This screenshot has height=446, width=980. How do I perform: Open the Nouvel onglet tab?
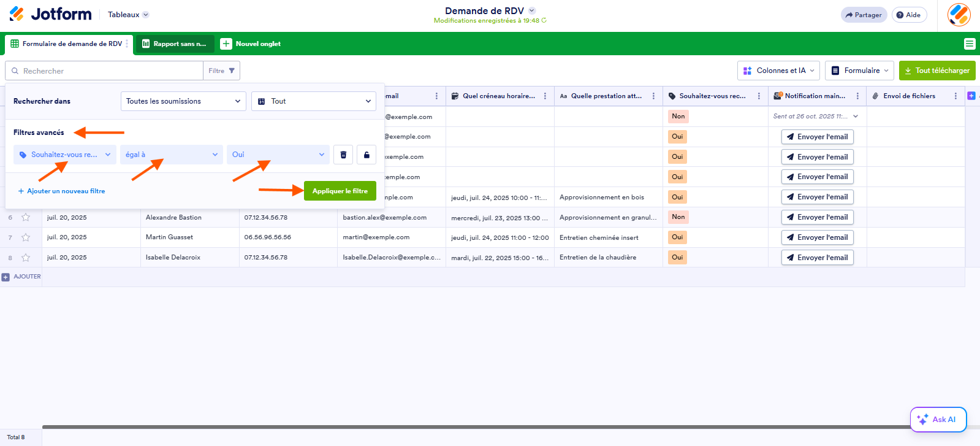point(251,44)
